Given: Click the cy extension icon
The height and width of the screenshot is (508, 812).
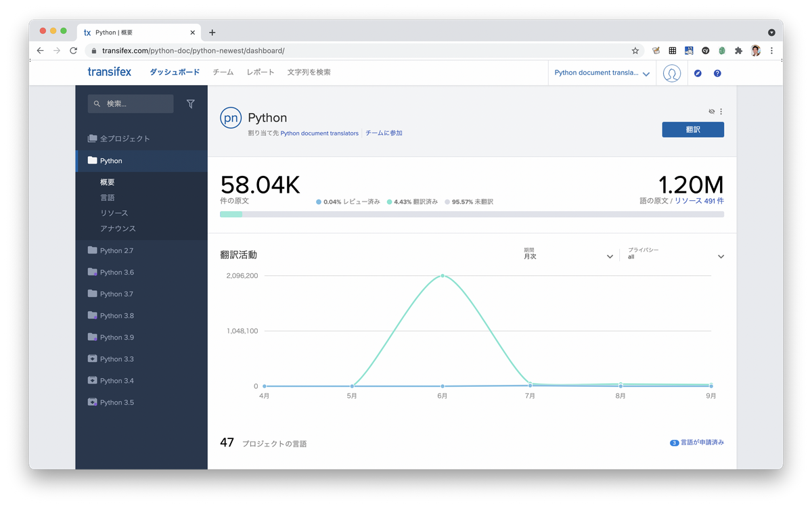Looking at the screenshot, I should 705,51.
